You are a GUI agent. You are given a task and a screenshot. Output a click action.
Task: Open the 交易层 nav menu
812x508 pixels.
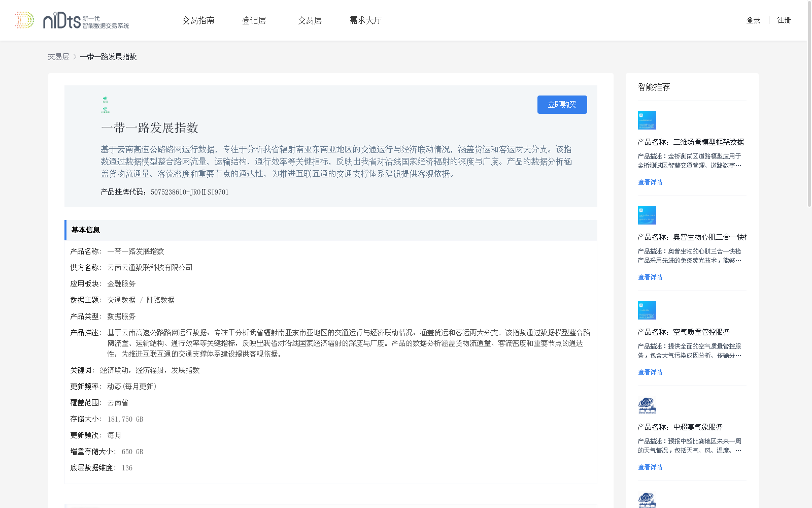[310, 20]
